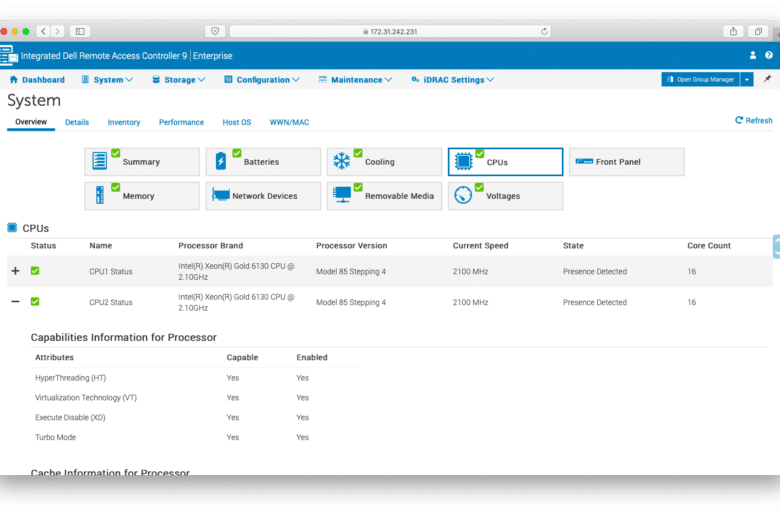Click the Capabilities Information for Processor heading
This screenshot has width=780, height=516.
pos(124,337)
